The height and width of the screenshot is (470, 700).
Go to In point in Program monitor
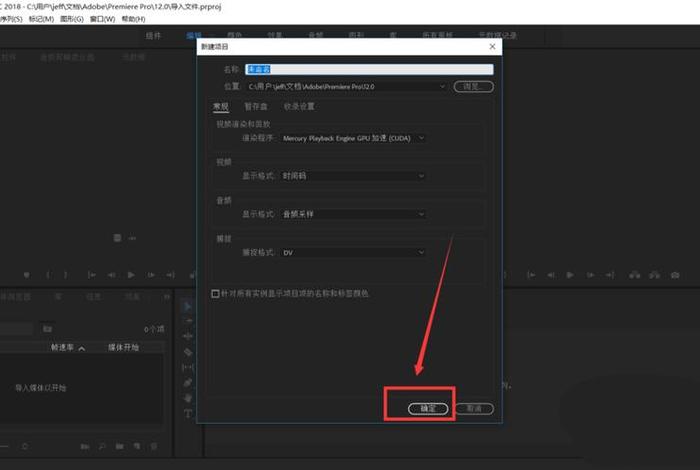tap(531, 275)
